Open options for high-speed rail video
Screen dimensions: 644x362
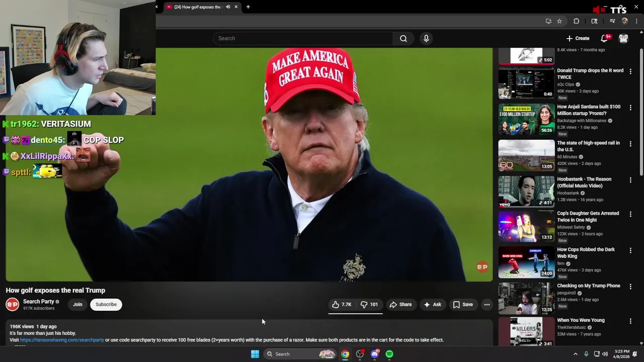[630, 144]
